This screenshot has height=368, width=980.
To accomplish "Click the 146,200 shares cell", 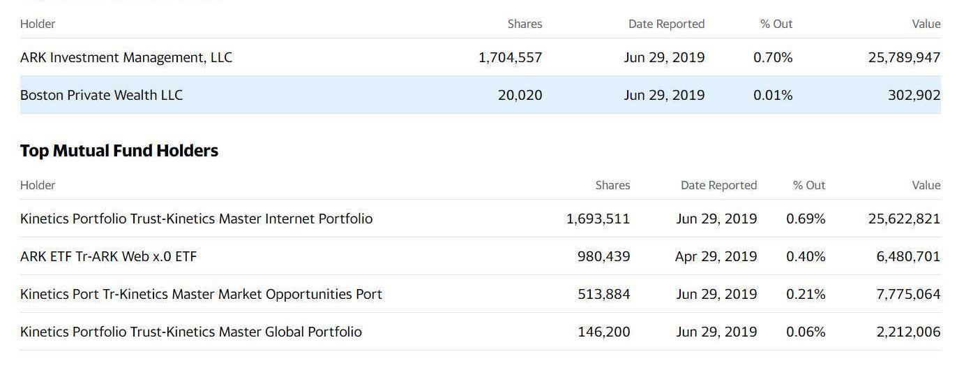I will 603,332.
